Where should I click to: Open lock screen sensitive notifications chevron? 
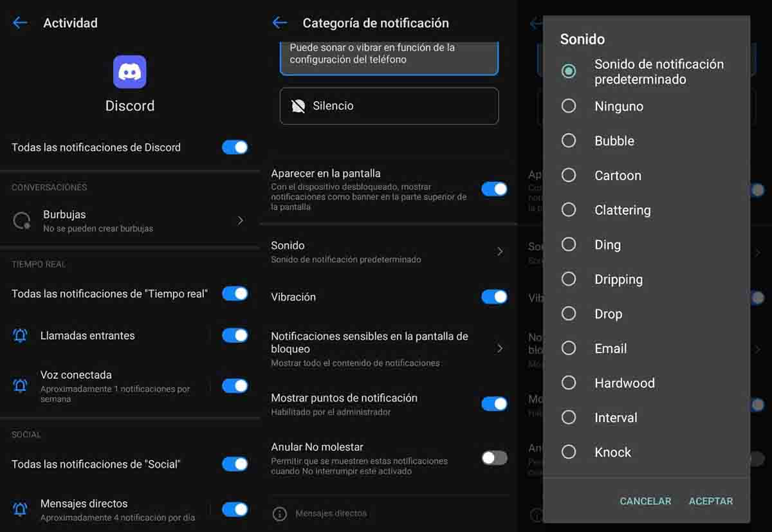pyautogui.click(x=500, y=348)
